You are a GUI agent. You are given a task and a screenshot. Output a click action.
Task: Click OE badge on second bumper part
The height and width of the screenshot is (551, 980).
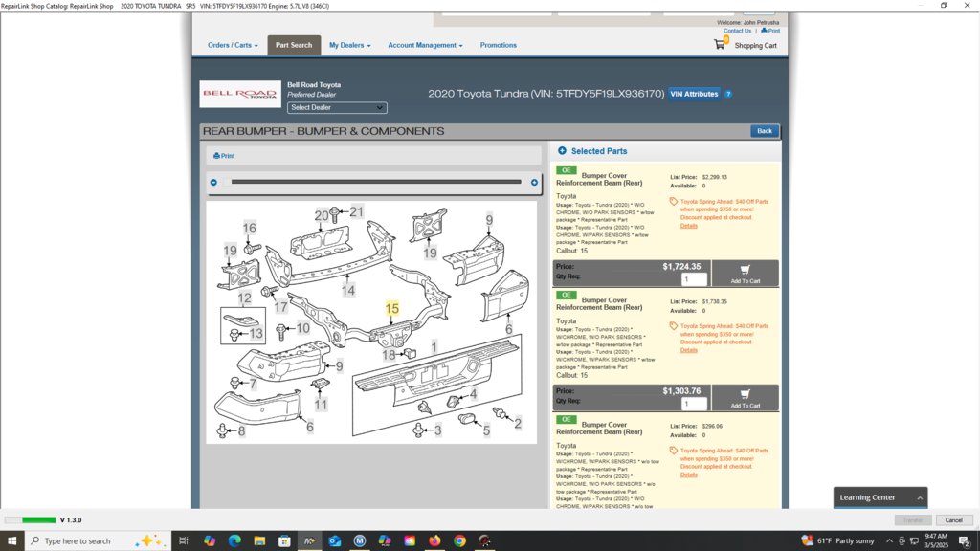(567, 295)
